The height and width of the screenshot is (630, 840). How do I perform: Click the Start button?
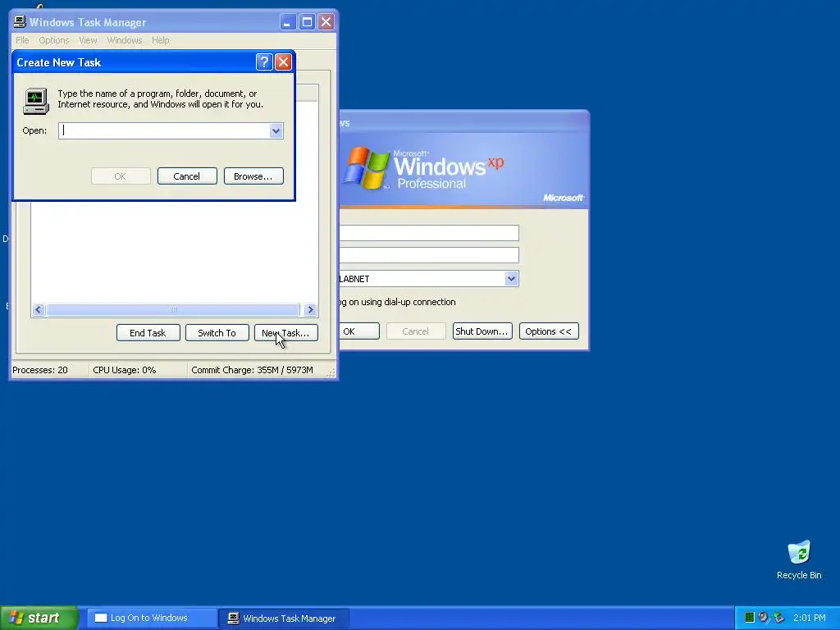(39, 618)
